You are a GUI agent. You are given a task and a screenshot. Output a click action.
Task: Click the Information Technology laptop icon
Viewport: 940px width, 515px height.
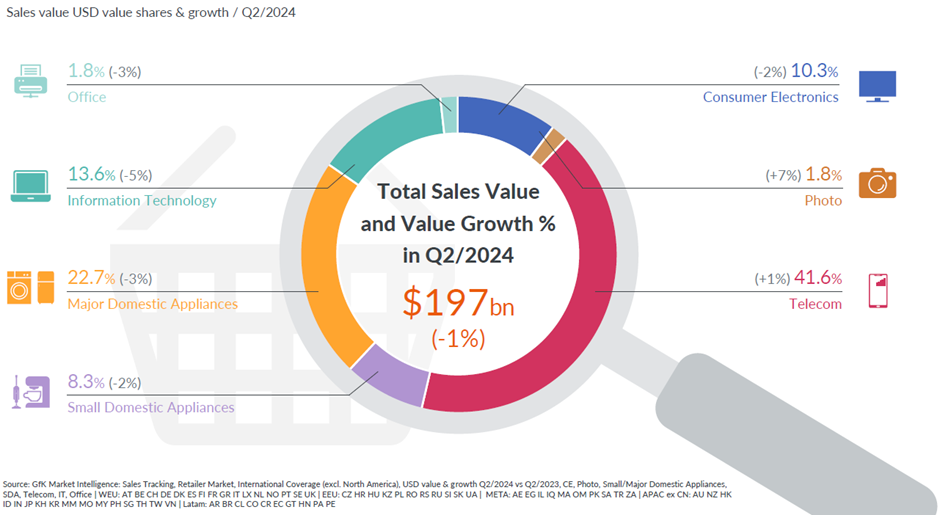click(x=30, y=186)
